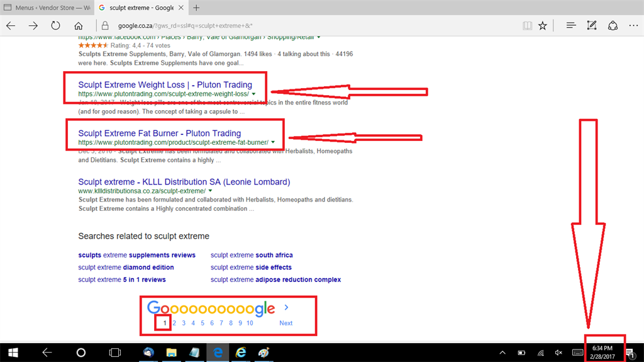Click the Next results page link

point(286,324)
